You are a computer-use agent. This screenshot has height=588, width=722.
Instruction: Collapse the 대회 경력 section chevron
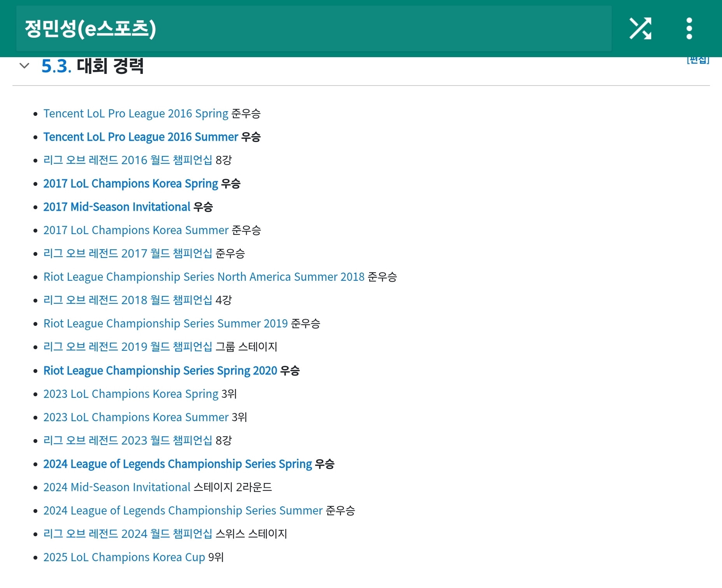pos(24,66)
